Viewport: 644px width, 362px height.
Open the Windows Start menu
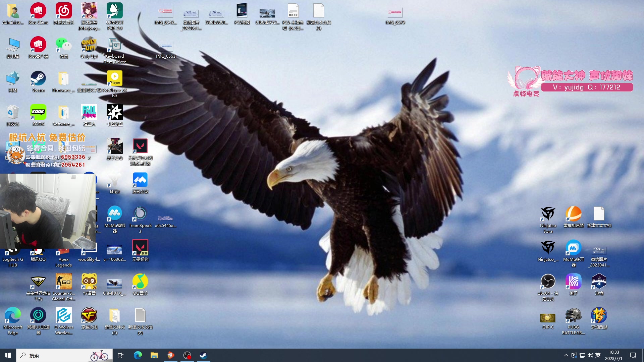pos(8,355)
